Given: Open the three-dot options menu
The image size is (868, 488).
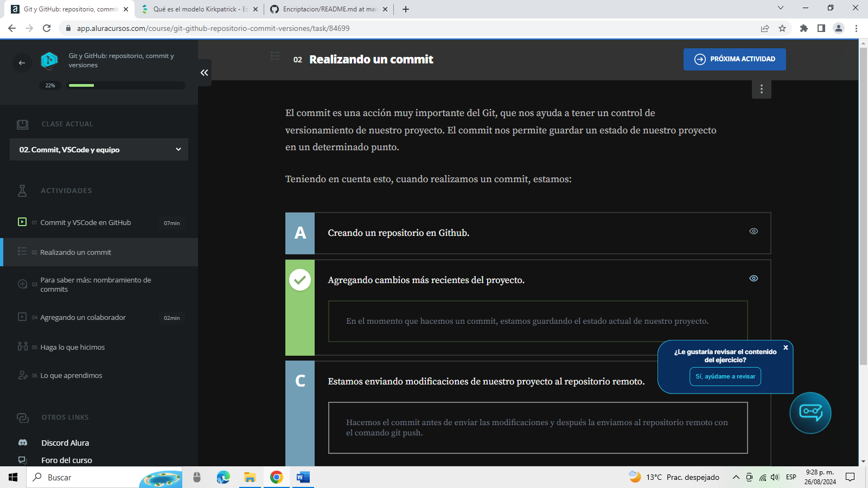Looking at the screenshot, I should coord(762,89).
